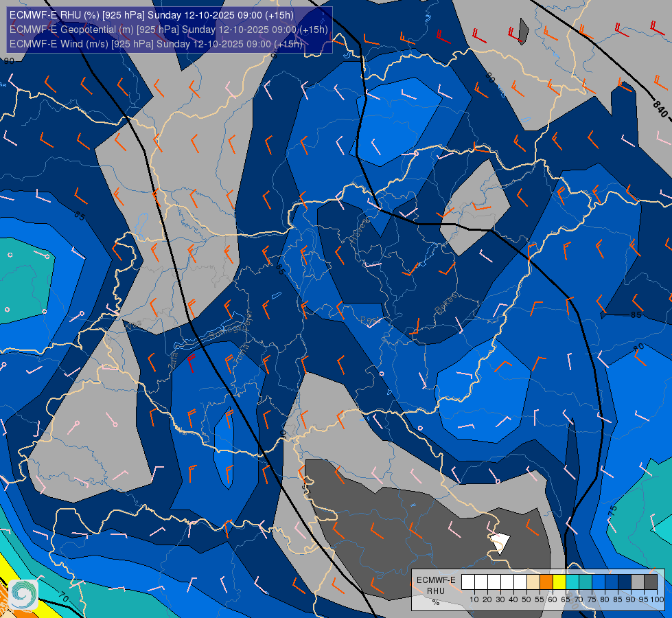Click the '70' humidity contour label
The height and width of the screenshot is (618, 672).
coord(62,597)
